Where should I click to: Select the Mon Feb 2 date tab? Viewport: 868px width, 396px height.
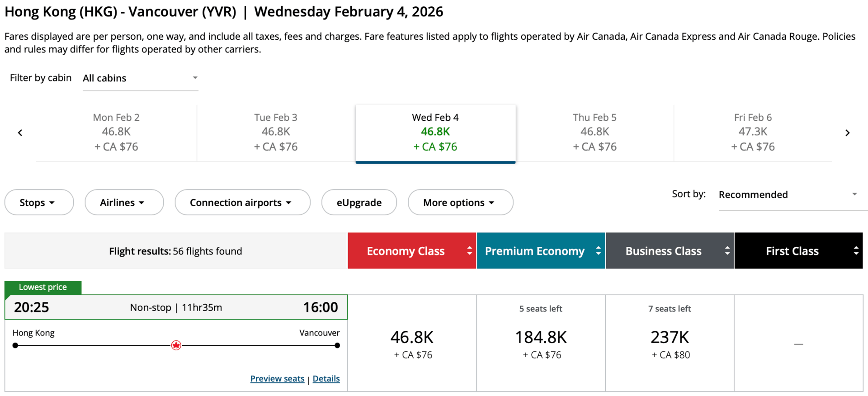click(116, 132)
